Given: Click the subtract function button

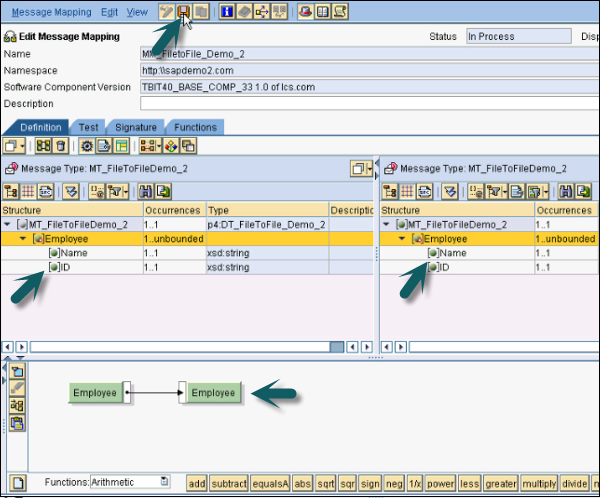Looking at the screenshot, I should coord(229,484).
